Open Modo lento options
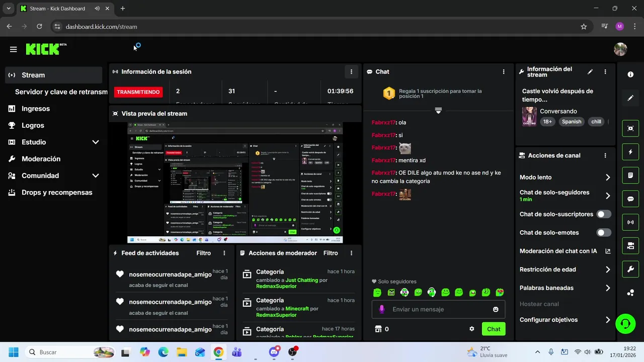This screenshot has width=644, height=362. (x=565, y=177)
